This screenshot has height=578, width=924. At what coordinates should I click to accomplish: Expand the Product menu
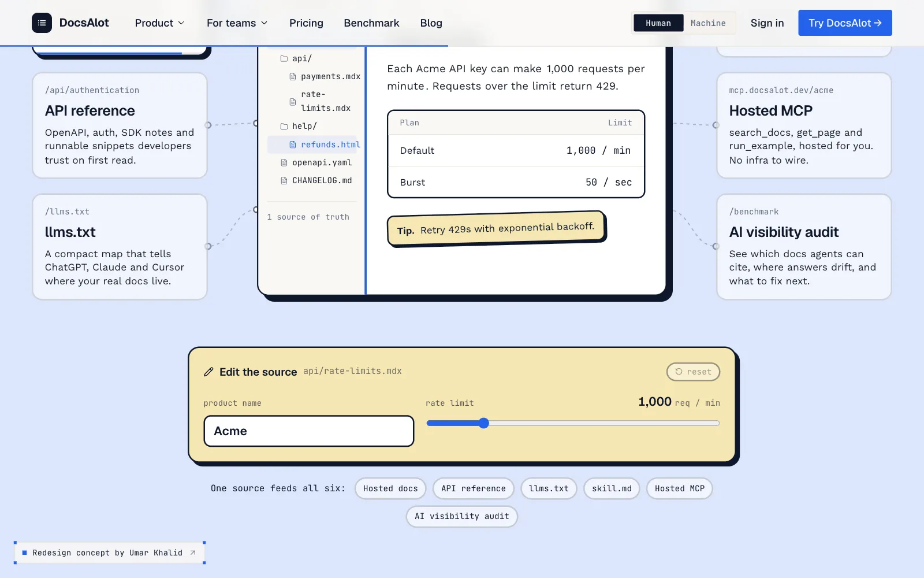[159, 23]
